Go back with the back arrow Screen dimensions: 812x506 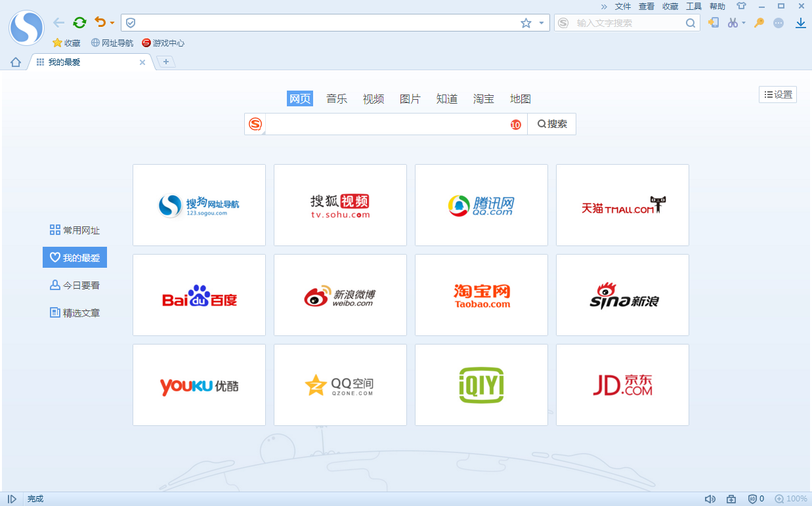(x=59, y=23)
